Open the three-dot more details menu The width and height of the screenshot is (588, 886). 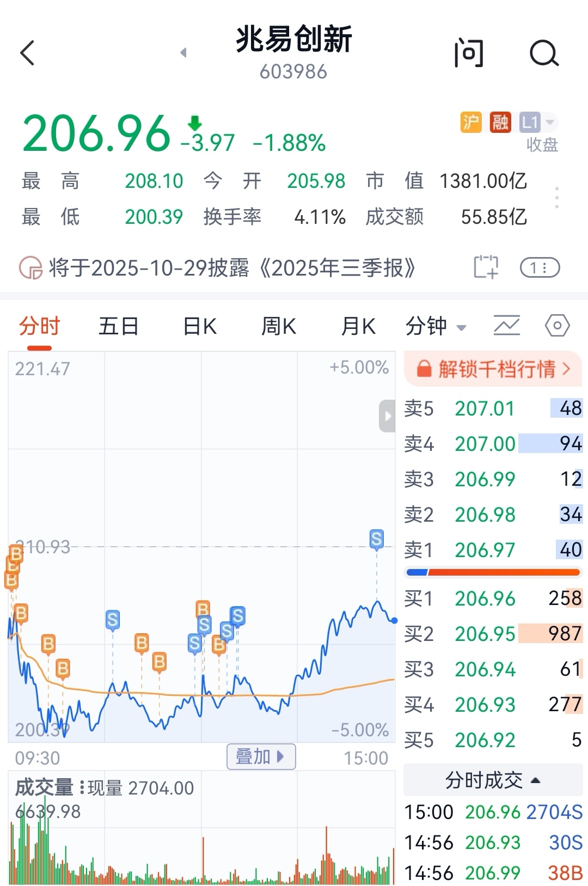(556, 198)
